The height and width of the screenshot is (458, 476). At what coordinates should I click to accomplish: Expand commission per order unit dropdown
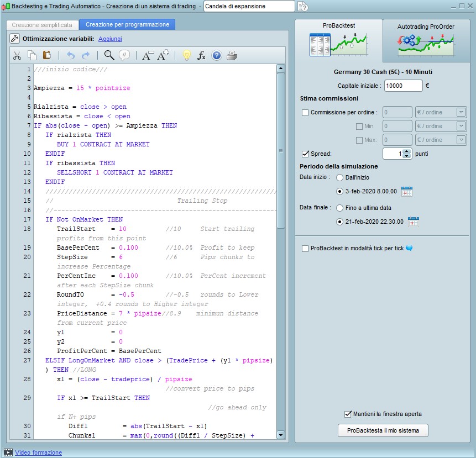click(461, 113)
